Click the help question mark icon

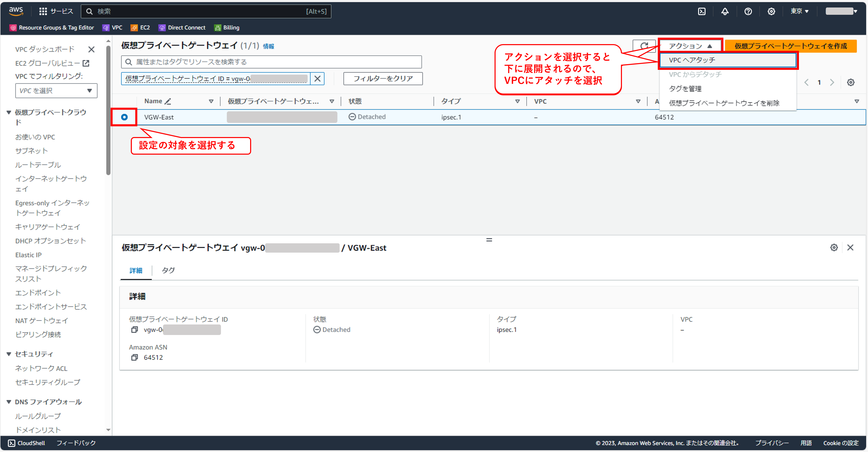click(x=748, y=12)
